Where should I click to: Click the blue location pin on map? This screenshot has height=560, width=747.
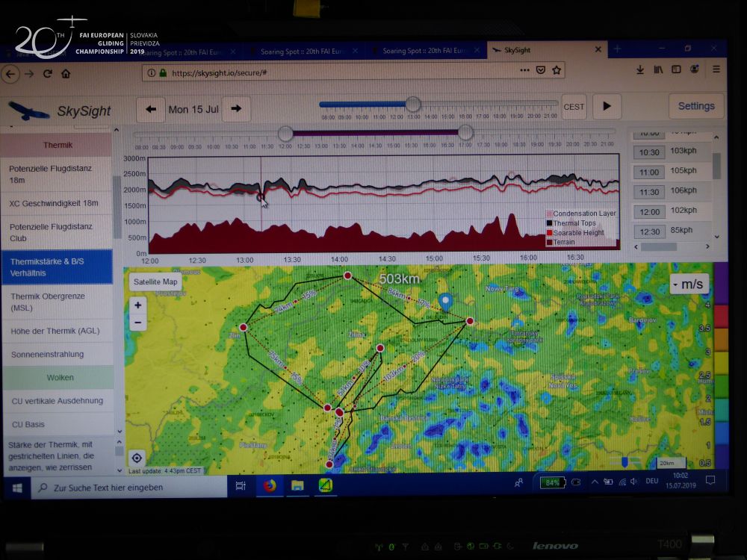[x=445, y=302]
